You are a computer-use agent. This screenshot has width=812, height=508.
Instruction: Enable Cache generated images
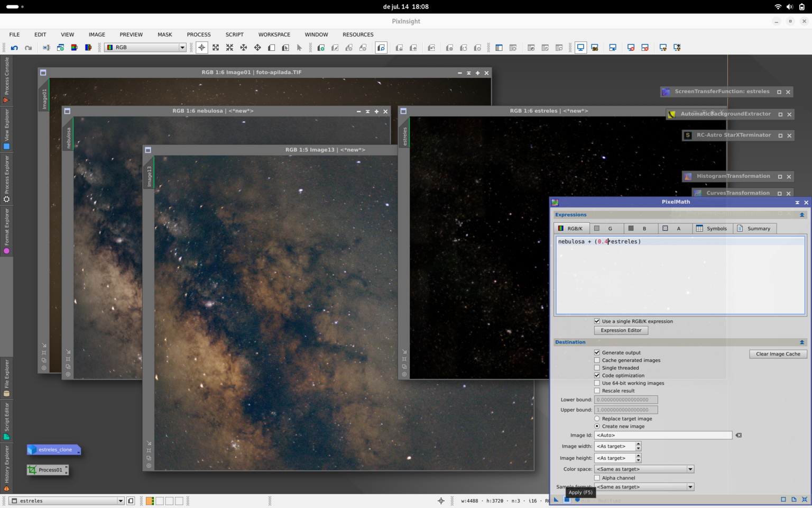click(597, 360)
